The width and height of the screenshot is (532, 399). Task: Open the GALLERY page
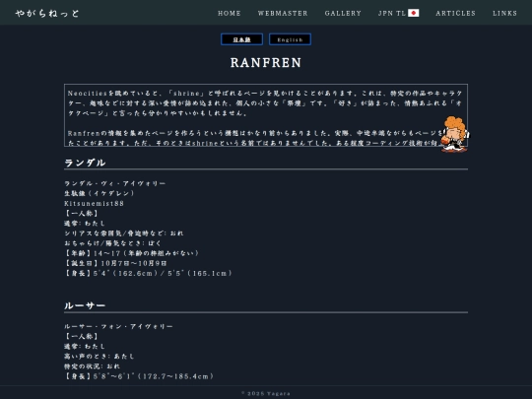point(343,13)
